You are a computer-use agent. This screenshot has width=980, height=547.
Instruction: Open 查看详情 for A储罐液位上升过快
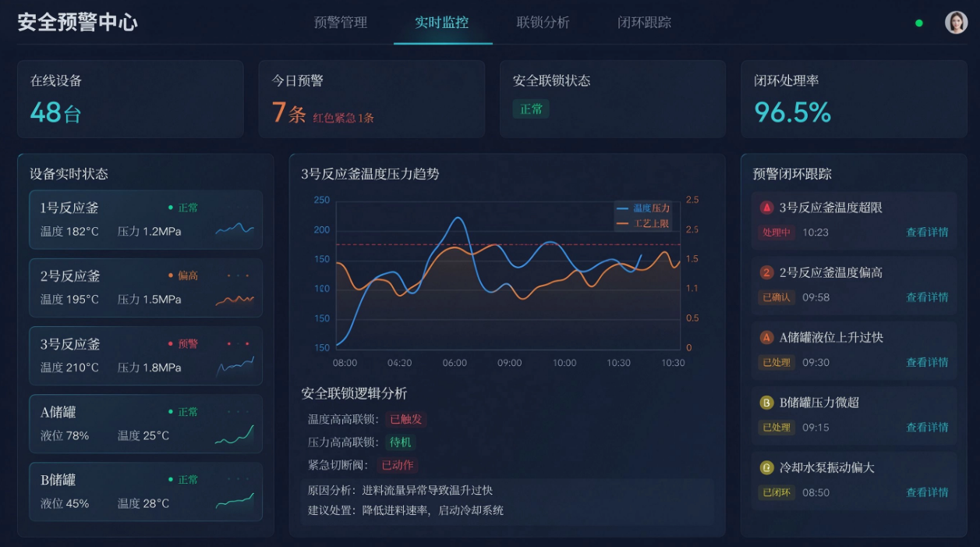927,362
